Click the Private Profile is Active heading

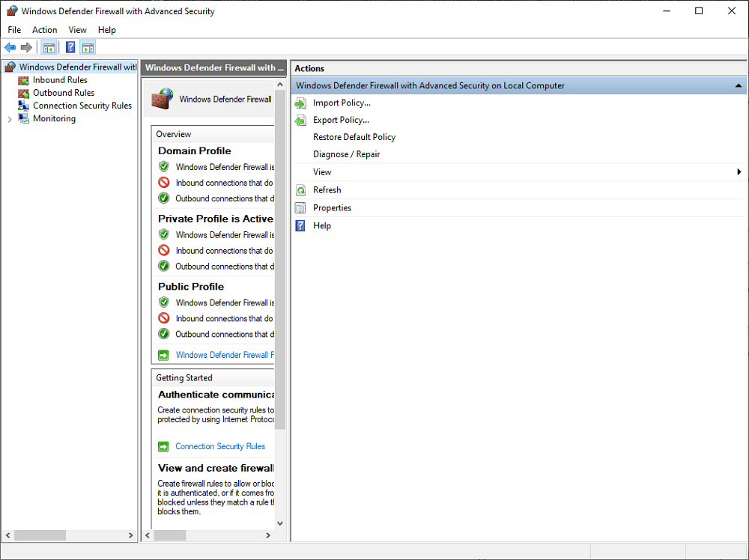pos(216,219)
